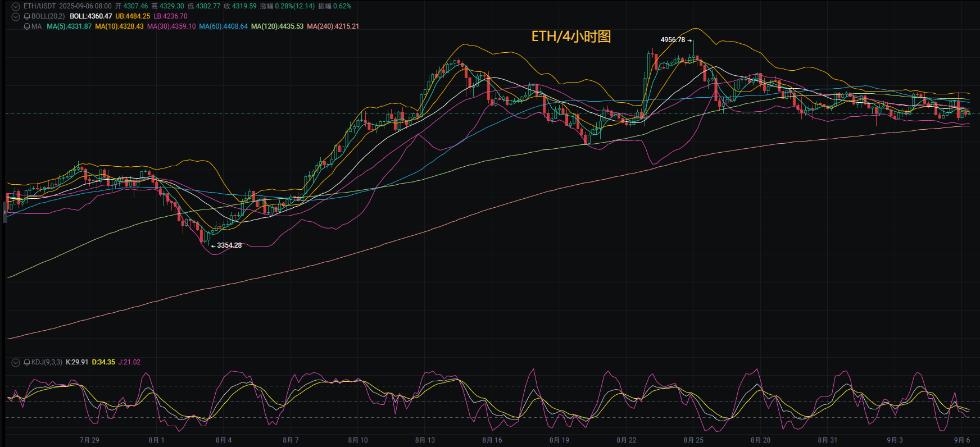Select the 9月 6 date on time axis
The height and width of the screenshot is (447, 980).
[x=962, y=440]
